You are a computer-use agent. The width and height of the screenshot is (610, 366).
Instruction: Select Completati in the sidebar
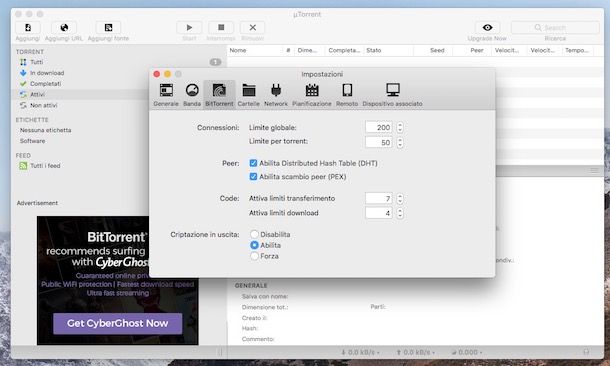[46, 84]
